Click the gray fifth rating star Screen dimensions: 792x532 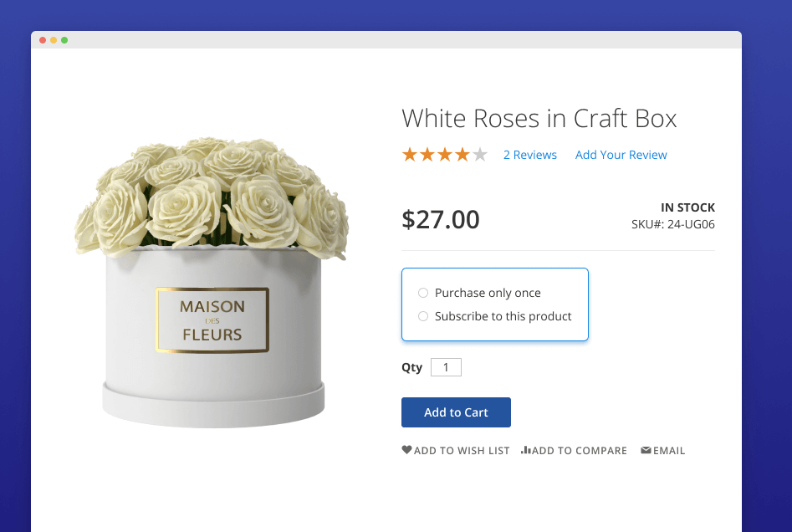point(480,155)
